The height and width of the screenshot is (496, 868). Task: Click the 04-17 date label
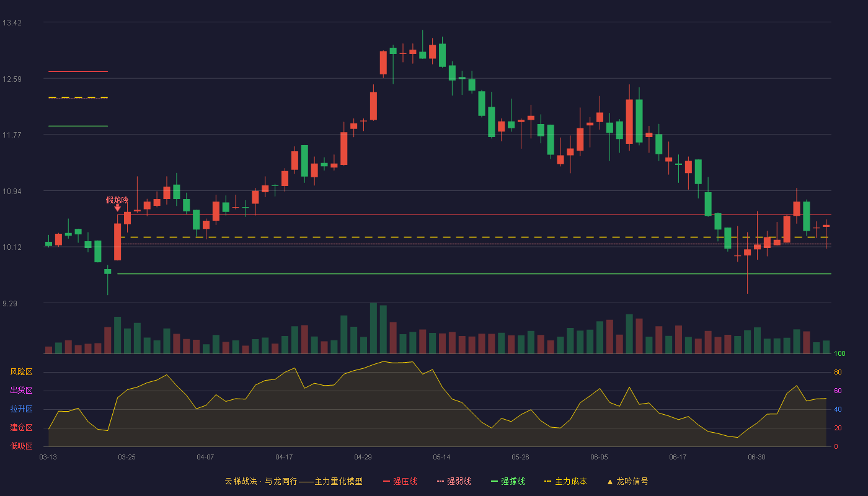point(284,457)
